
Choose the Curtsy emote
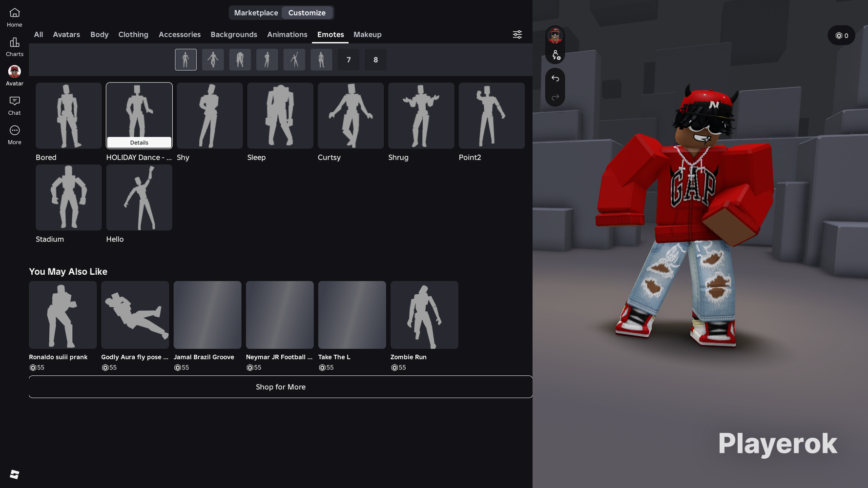[351, 116]
